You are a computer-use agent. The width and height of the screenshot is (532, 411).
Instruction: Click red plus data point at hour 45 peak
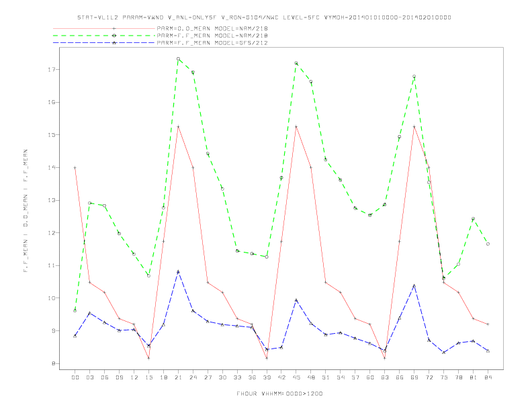(x=296, y=126)
